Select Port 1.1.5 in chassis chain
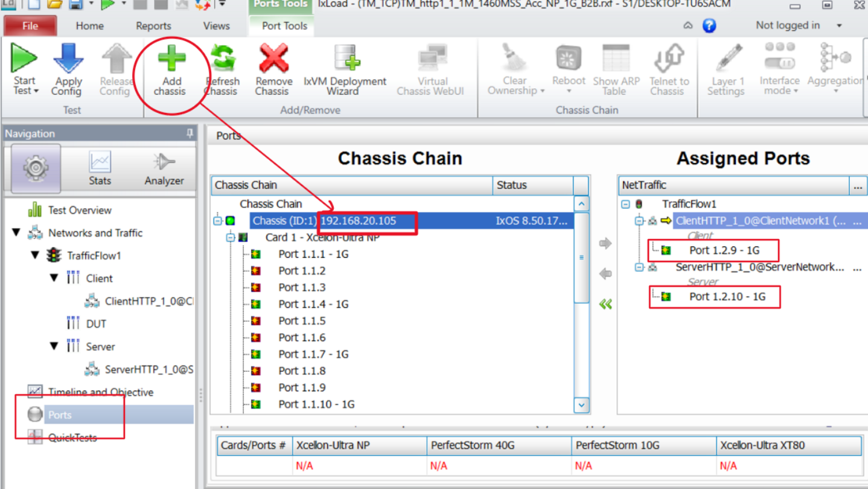Image resolution: width=868 pixels, height=489 pixels. tap(302, 321)
